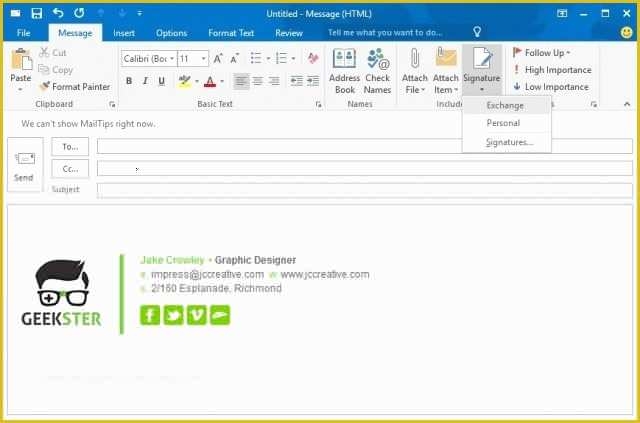640x423 pixels.
Task: Click the To... recipients button
Action: coord(70,146)
